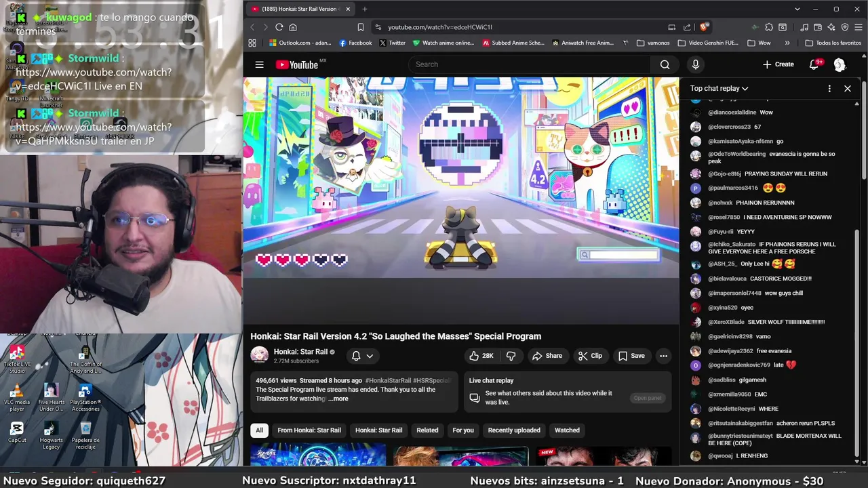Dislike the video with the thumbs-down icon
Viewport: 868px width, 488px height.
511,356
